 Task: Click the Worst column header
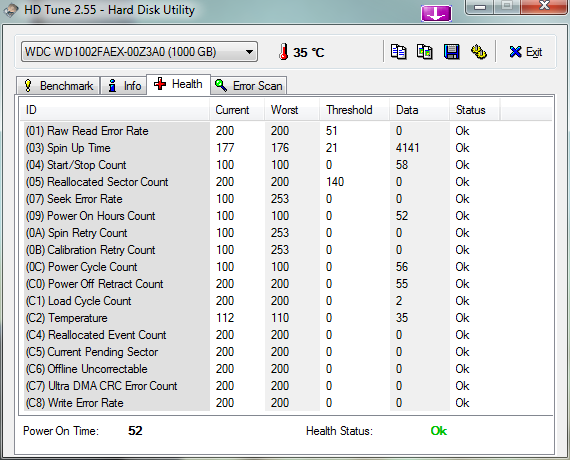pos(292,110)
